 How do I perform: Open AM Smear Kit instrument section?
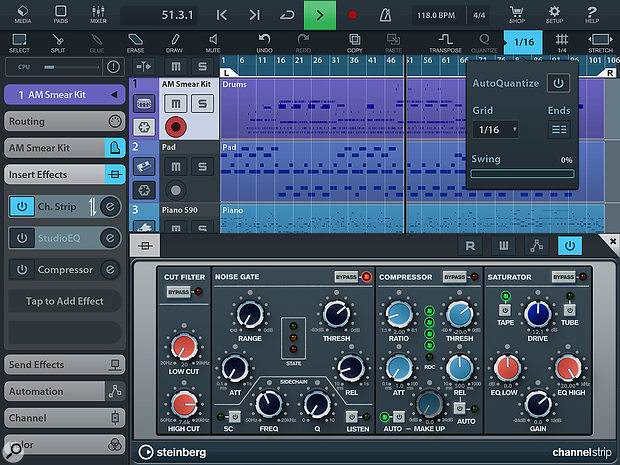click(65, 148)
